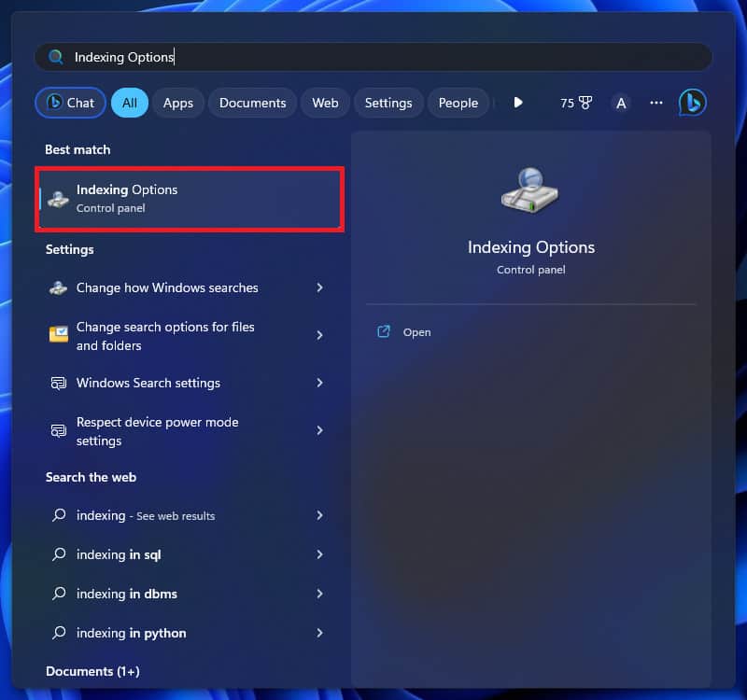
Task: Open the three-dot more options menu
Action: [x=656, y=103]
